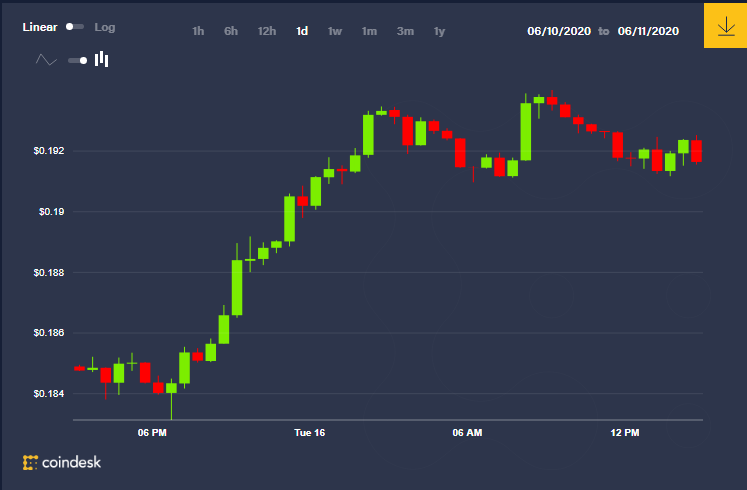747x490 pixels.
Task: Select the candlestick chart icon
Action: 101,60
